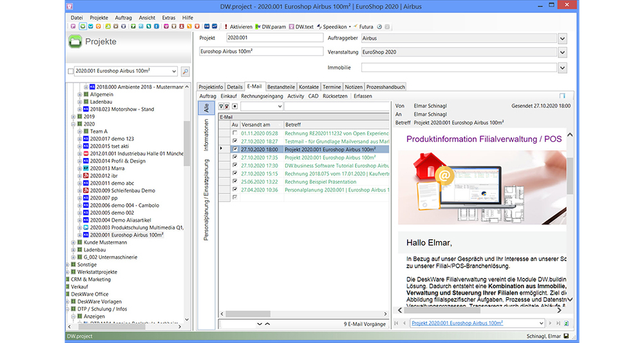The width and height of the screenshot is (644, 343).
Task: Open the Extras menu
Action: [169, 17]
